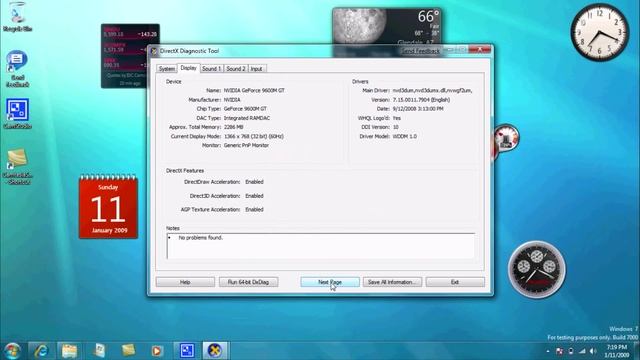Click the DirectX icon in title bar
Screen dimensions: 640x360
click(154, 51)
